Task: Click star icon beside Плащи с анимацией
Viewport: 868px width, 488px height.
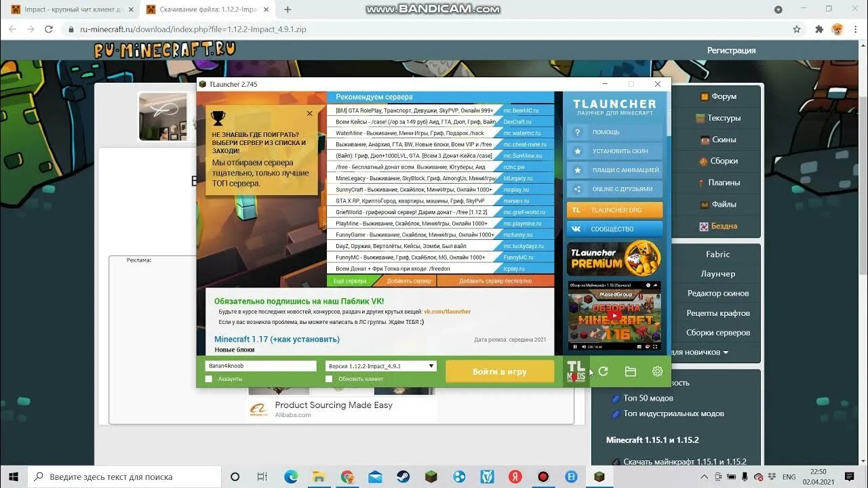Action: pos(577,170)
